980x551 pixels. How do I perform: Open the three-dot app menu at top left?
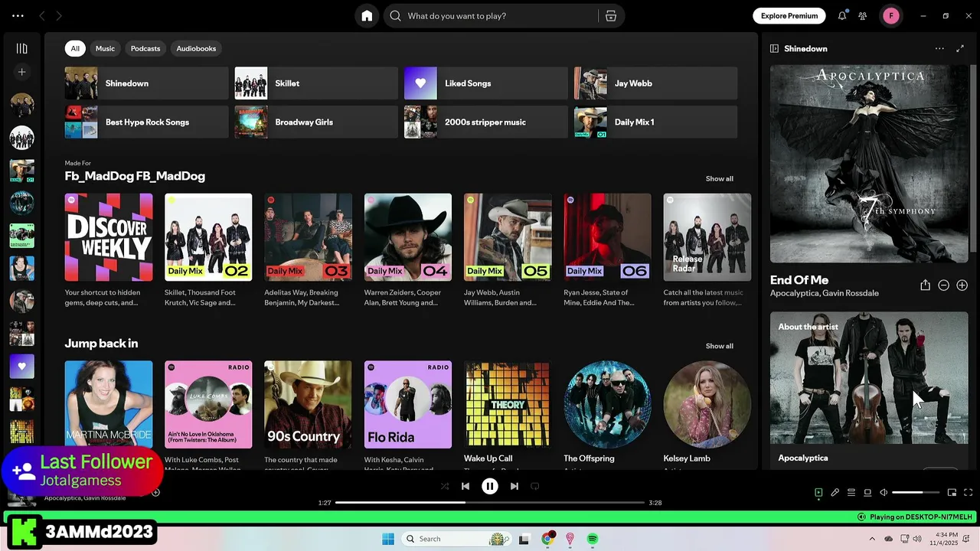pos(18,16)
